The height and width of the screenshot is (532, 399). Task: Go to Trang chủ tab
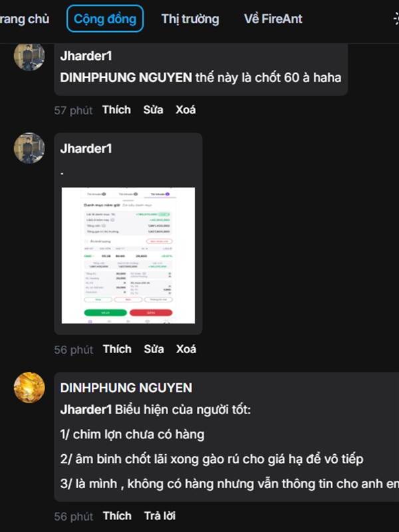pyautogui.click(x=24, y=19)
